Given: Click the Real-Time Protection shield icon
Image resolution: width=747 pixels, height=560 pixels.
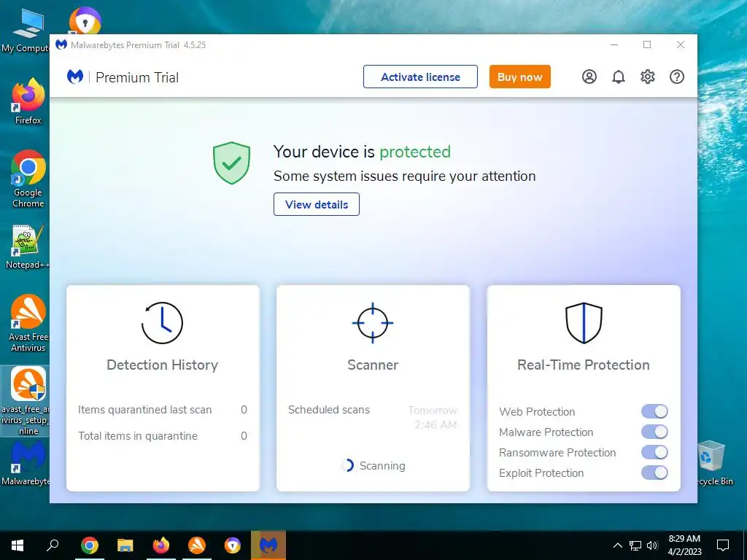Looking at the screenshot, I should (x=584, y=323).
